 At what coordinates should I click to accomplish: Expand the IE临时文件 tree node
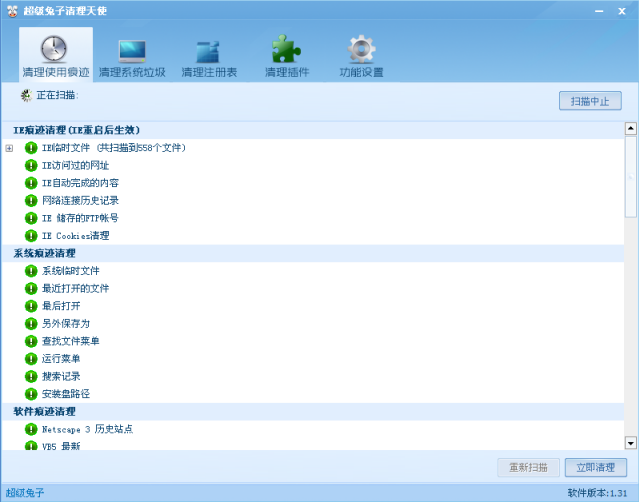(x=10, y=148)
